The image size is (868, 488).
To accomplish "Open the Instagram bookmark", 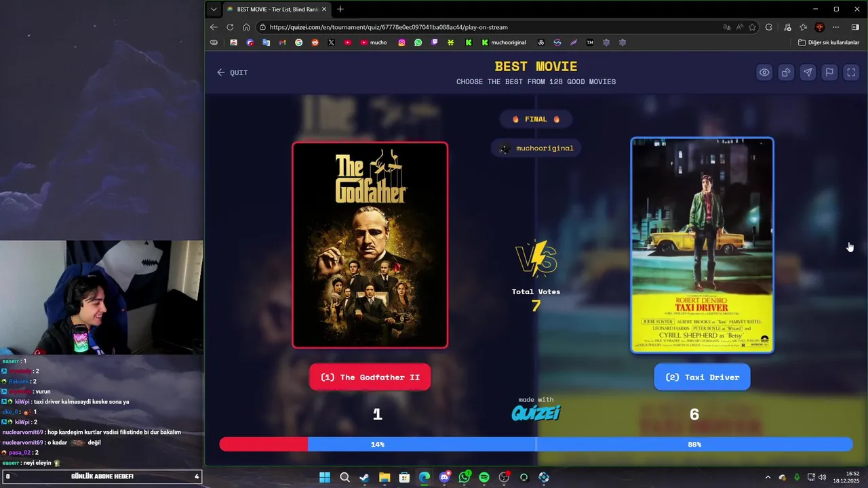I will pyautogui.click(x=402, y=42).
